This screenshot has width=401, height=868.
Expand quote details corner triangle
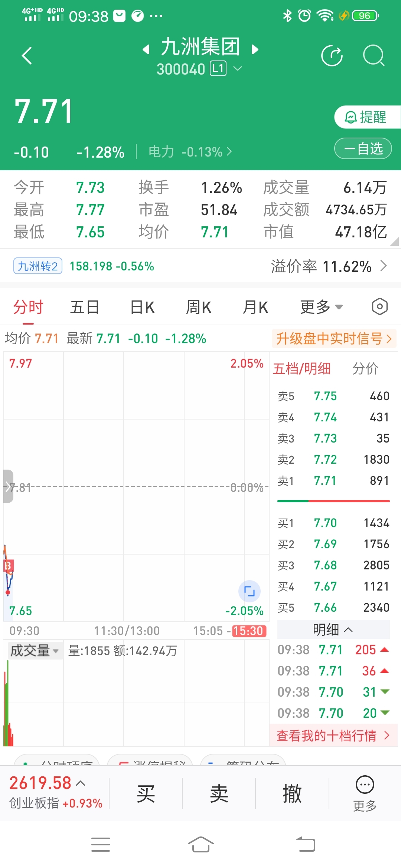point(394,241)
